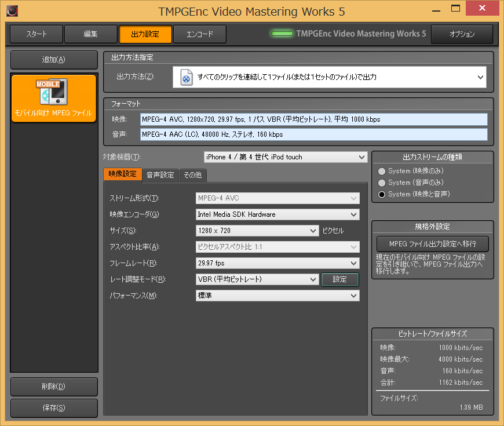The width and height of the screenshot is (504, 426).
Task: Select System (音声のみ) radio option
Action: (x=381, y=183)
